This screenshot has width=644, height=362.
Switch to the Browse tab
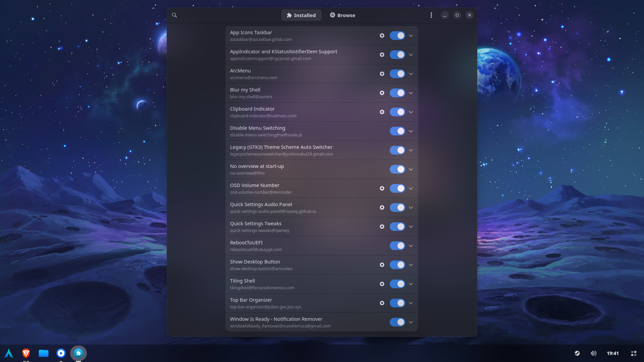tap(342, 15)
